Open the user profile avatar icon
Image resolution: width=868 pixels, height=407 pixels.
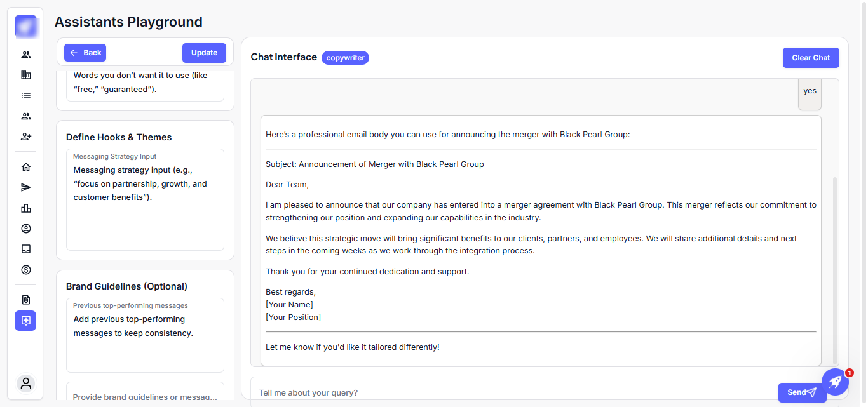[26, 384]
